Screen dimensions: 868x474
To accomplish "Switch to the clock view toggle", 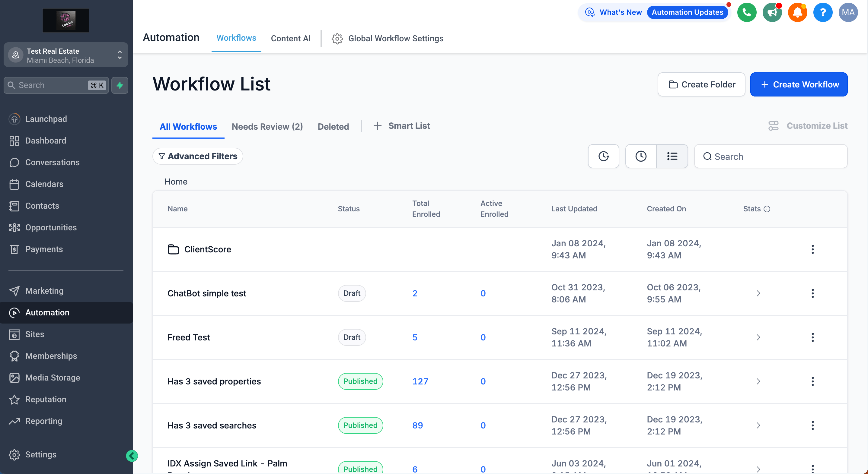I will pyautogui.click(x=640, y=156).
